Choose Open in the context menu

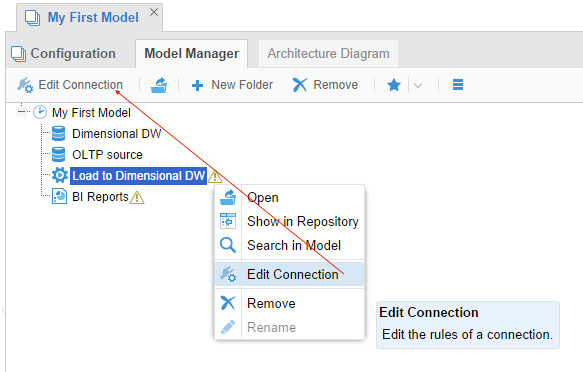[289, 198]
